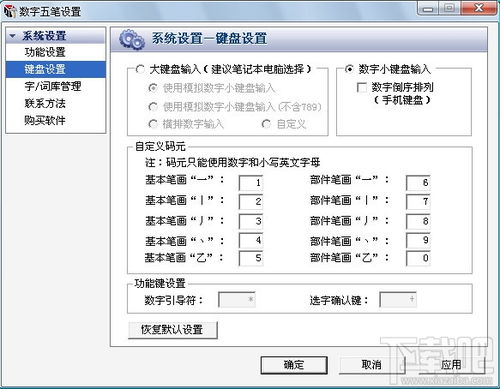The image size is (500, 389).
Task: Click the 应用 button
Action: [x=451, y=365]
